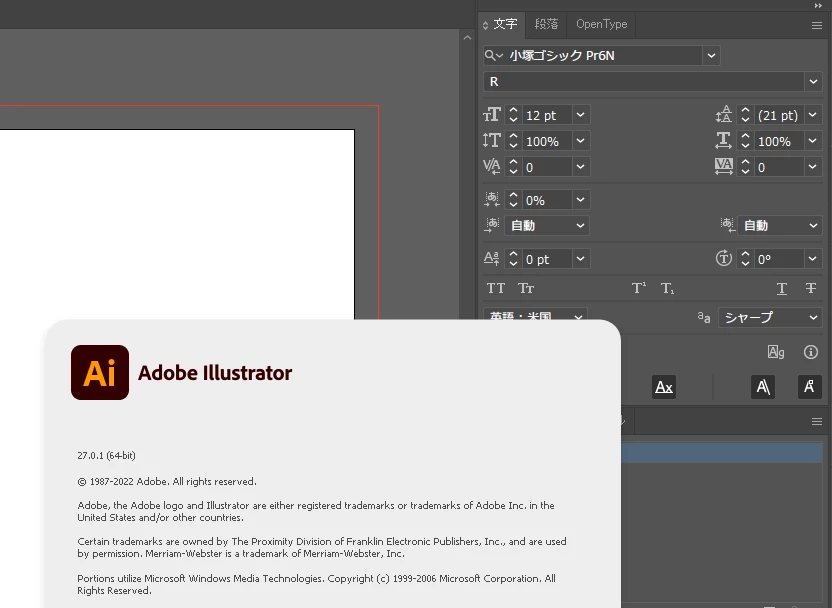Click the tsume 0% icon
The height and width of the screenshot is (608, 832).
[x=492, y=199]
